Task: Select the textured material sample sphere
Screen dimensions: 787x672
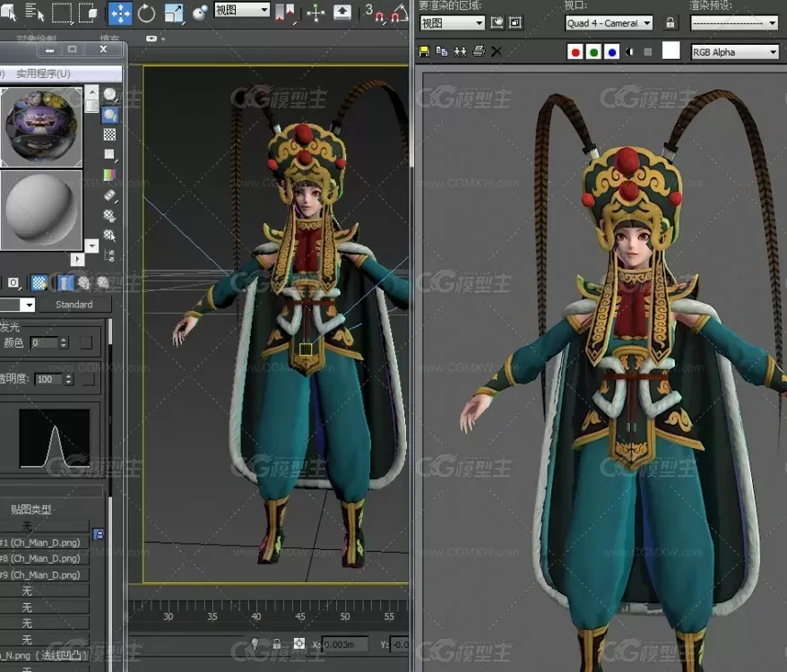Action: (x=41, y=127)
